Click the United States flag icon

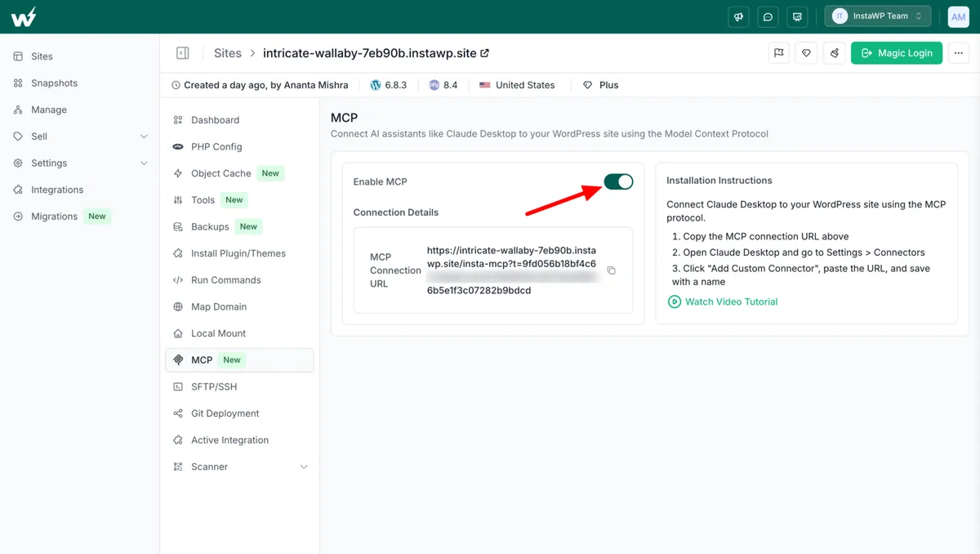point(485,85)
